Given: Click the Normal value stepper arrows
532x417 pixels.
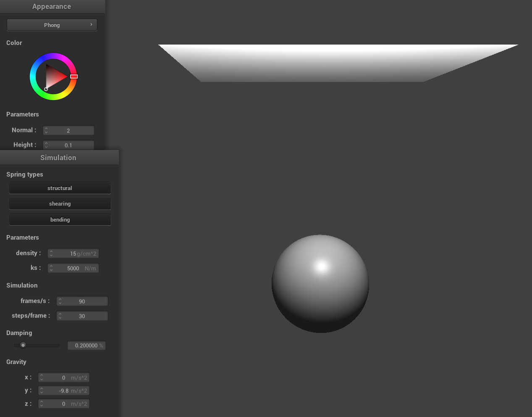Looking at the screenshot, I should [x=46, y=131].
